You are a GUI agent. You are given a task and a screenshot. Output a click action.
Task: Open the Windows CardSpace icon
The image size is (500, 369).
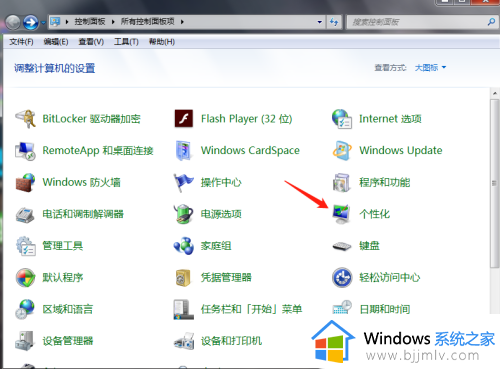184,151
